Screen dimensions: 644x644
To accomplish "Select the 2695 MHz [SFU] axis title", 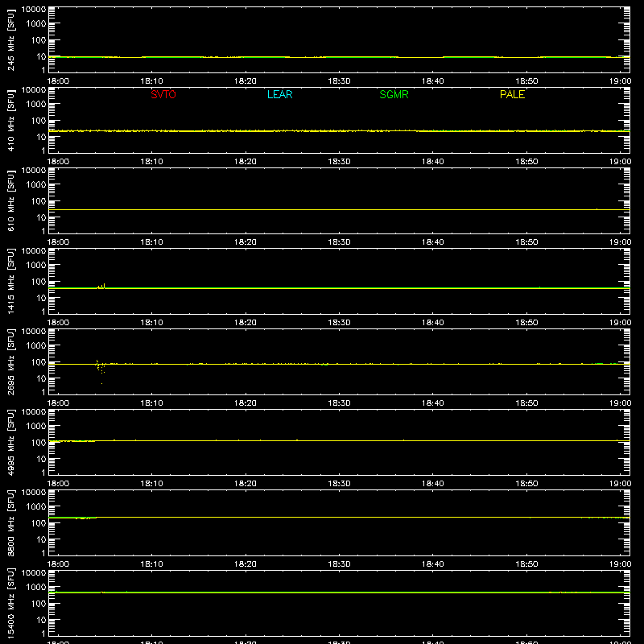I will (x=10, y=361).
